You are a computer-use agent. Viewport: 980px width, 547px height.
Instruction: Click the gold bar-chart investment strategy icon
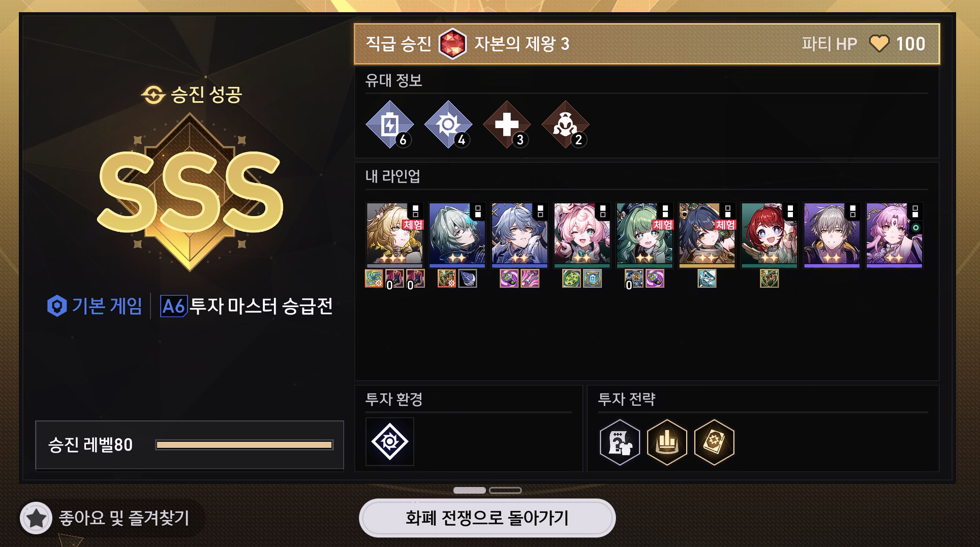point(667,442)
